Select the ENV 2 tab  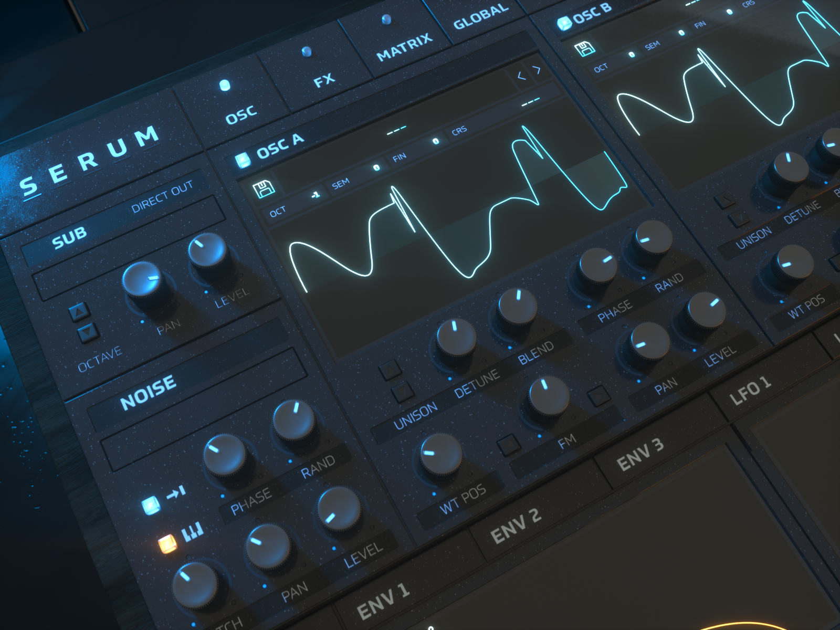pos(516,526)
